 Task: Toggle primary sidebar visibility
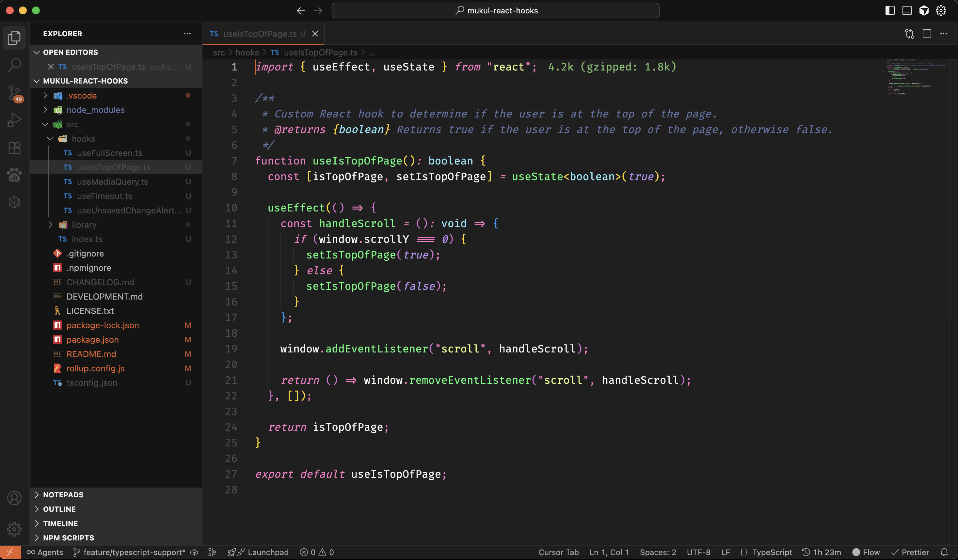pyautogui.click(x=890, y=11)
